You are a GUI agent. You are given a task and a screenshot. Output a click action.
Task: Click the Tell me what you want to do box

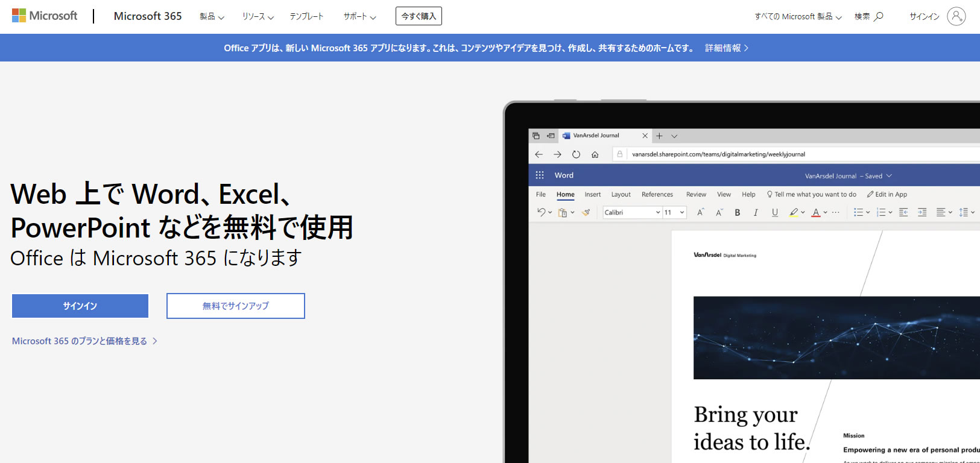(x=812, y=194)
